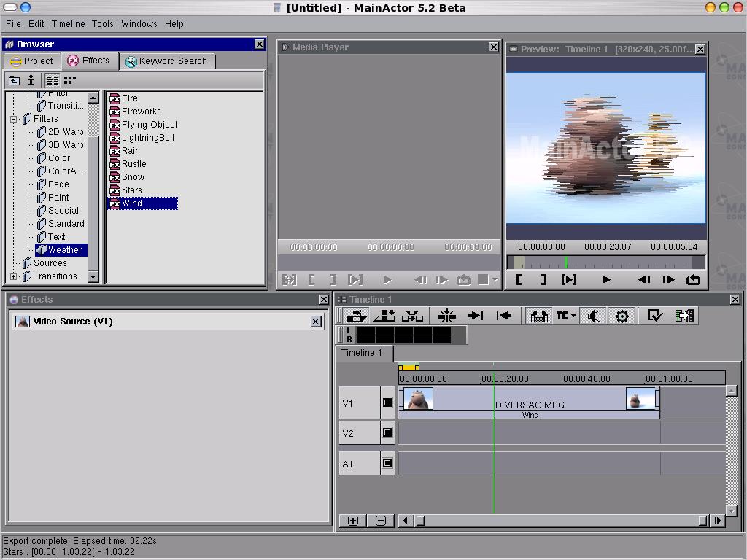747x560 pixels.
Task: Click the gear settings icon in Timeline toolbar
Action: (x=622, y=316)
